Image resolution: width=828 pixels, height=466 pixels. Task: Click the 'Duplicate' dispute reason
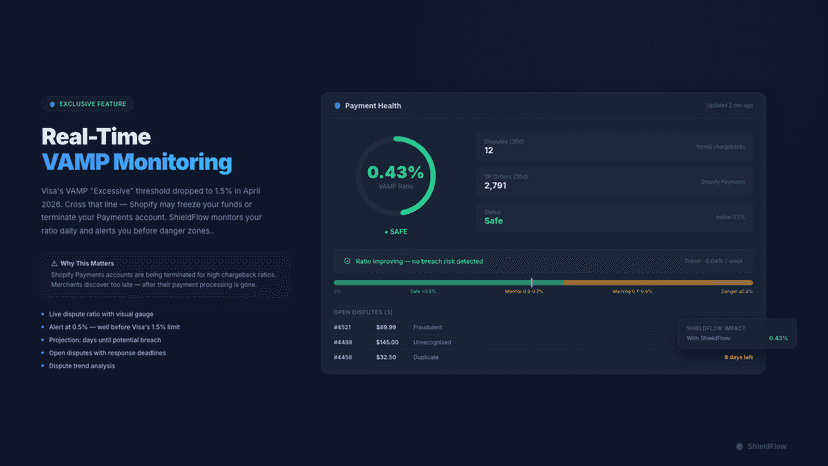426,357
